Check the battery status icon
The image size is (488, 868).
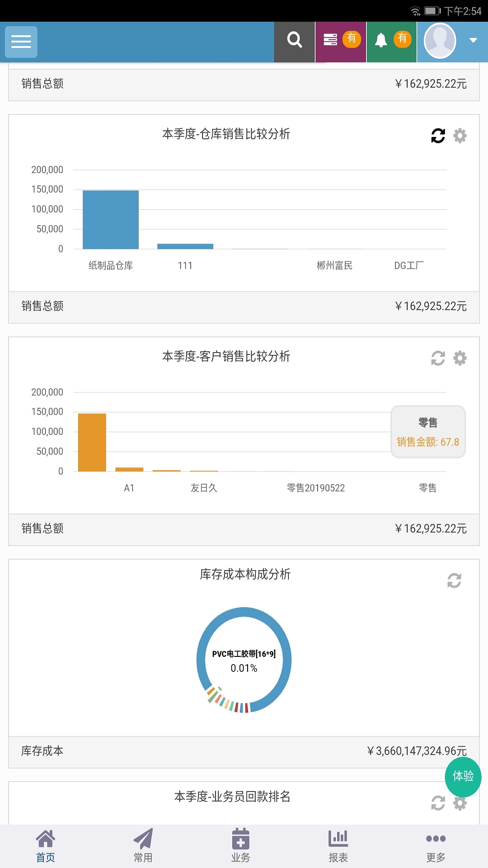[x=432, y=11]
